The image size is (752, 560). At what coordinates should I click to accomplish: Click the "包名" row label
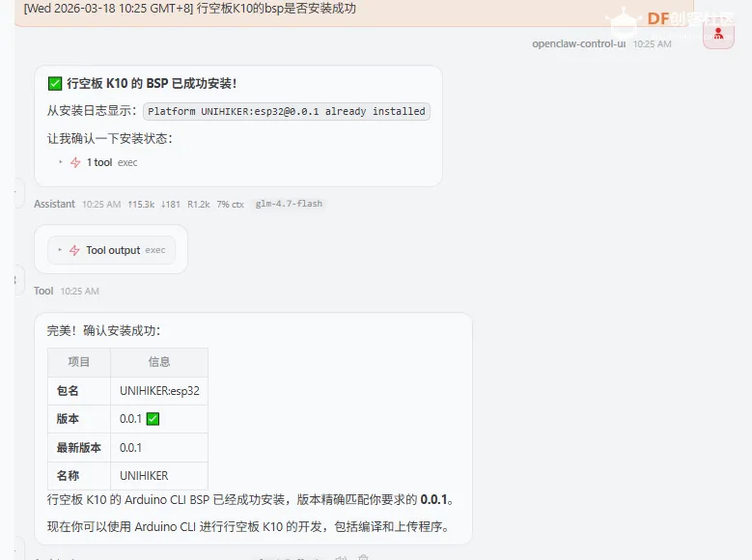pyautogui.click(x=68, y=391)
